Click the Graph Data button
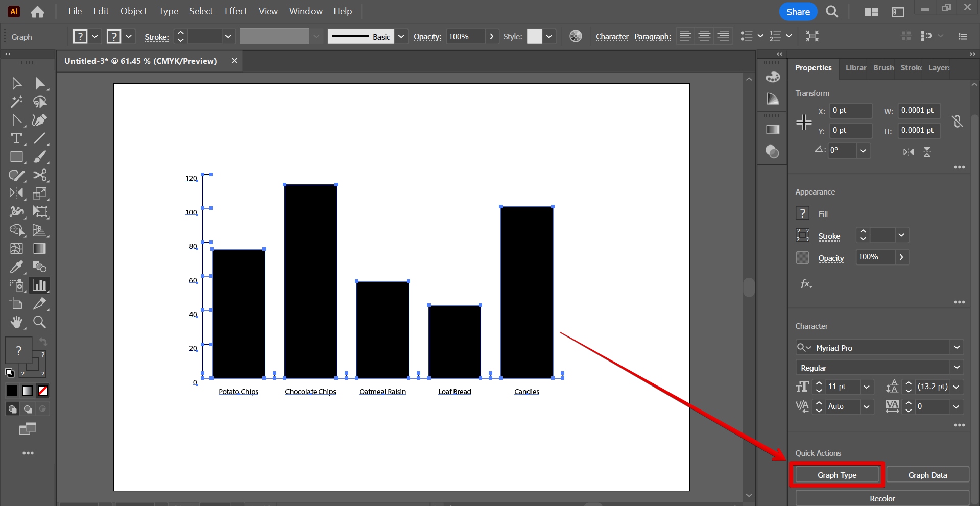This screenshot has height=506, width=980. pyautogui.click(x=927, y=475)
